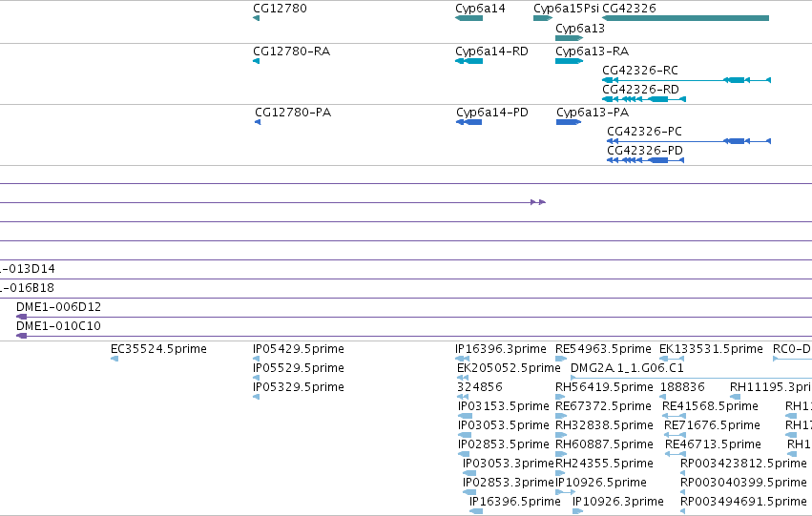Select the CG42326-RD transcript
The image size is (812, 516).
tap(644, 99)
